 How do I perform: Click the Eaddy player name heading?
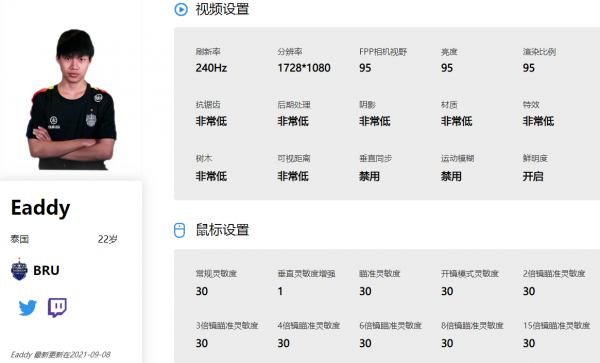click(x=41, y=208)
